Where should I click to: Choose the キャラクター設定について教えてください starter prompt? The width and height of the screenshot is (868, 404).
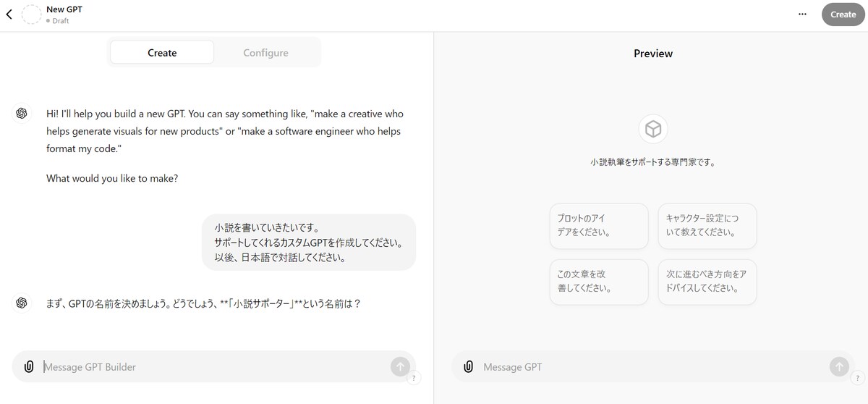pyautogui.click(x=707, y=226)
